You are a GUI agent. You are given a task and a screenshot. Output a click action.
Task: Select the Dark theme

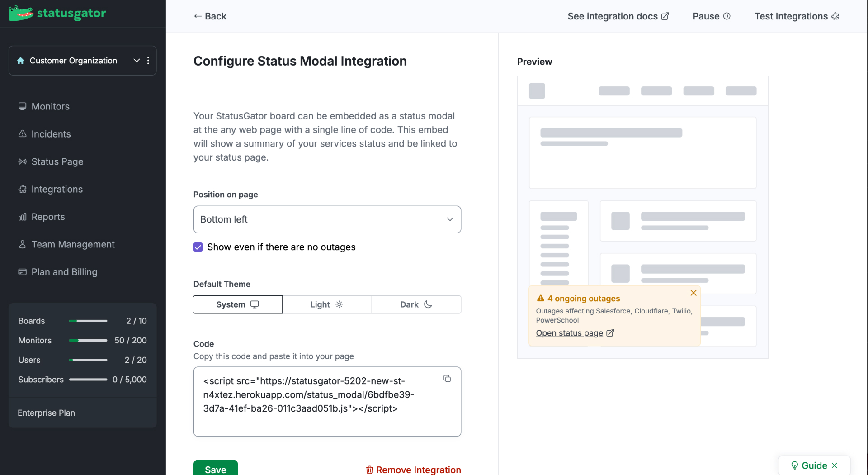[416, 304]
